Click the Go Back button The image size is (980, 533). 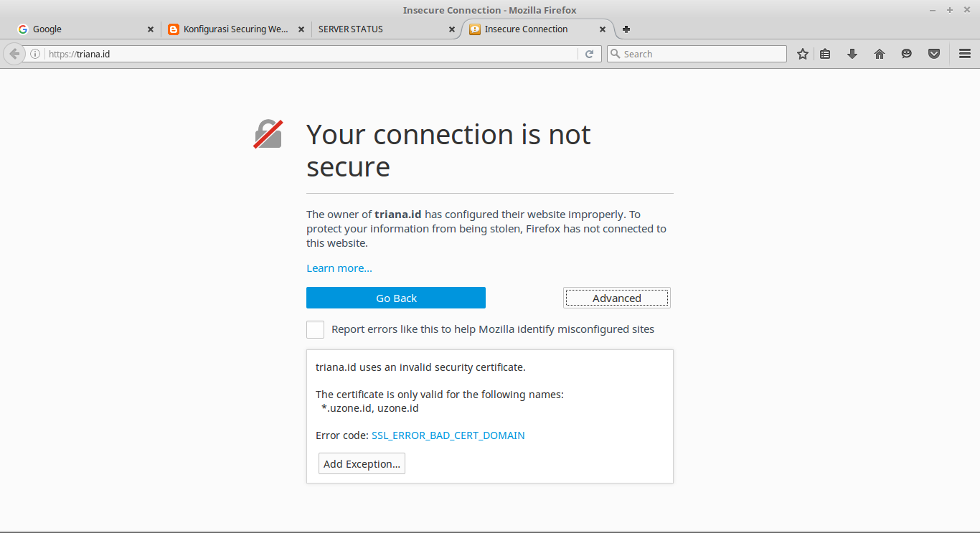coord(395,297)
